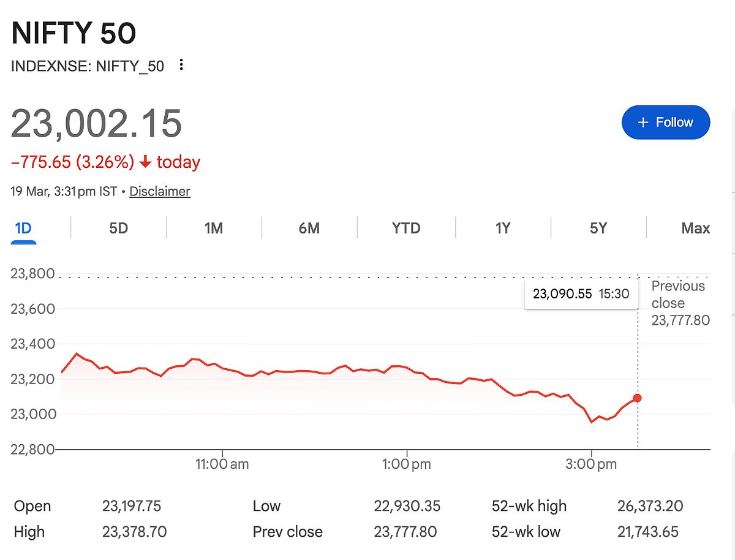Switch to the 1M chart range
The image size is (735, 560).
(214, 229)
